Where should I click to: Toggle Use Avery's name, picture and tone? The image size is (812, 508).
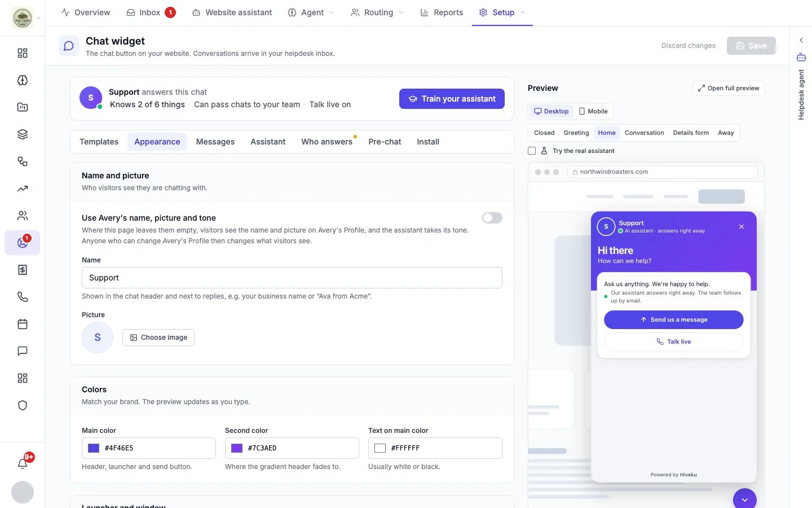(x=492, y=218)
